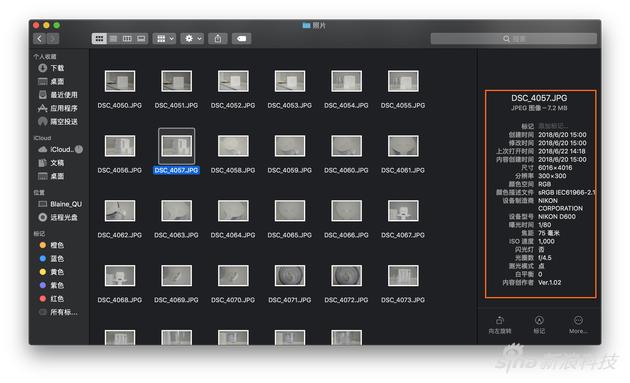Open 应用程序 (Applications) in the sidebar

point(58,108)
